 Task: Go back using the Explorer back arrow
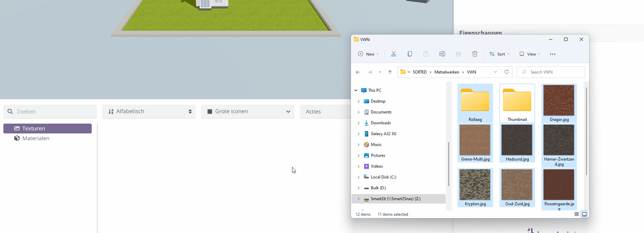click(x=358, y=72)
